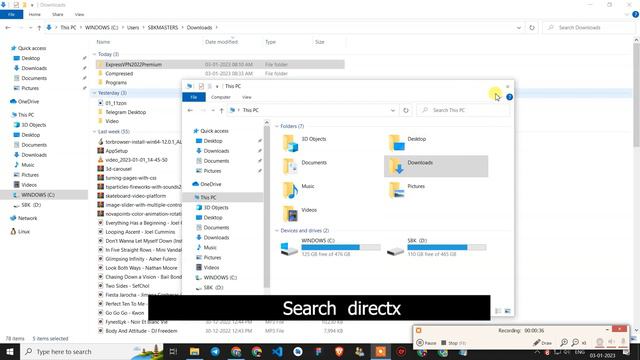Open Task View from the taskbar

(x=173, y=351)
